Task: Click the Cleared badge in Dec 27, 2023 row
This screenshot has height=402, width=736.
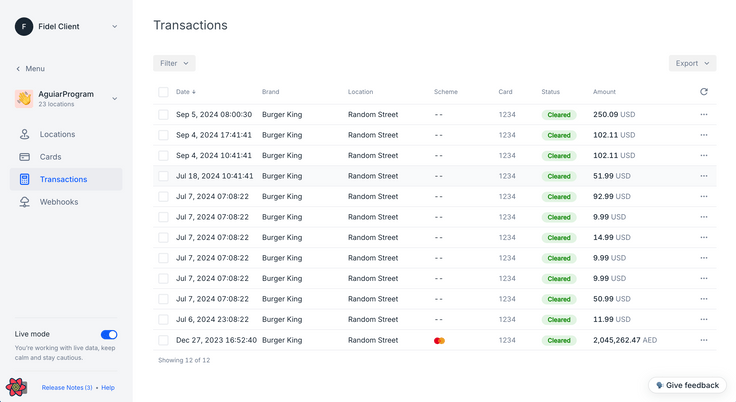Action: coord(559,340)
